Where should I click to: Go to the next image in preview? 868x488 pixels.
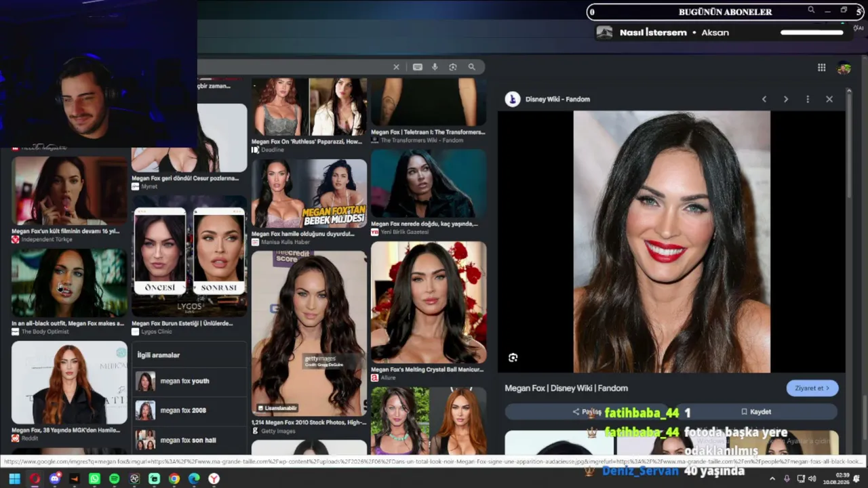tap(786, 99)
